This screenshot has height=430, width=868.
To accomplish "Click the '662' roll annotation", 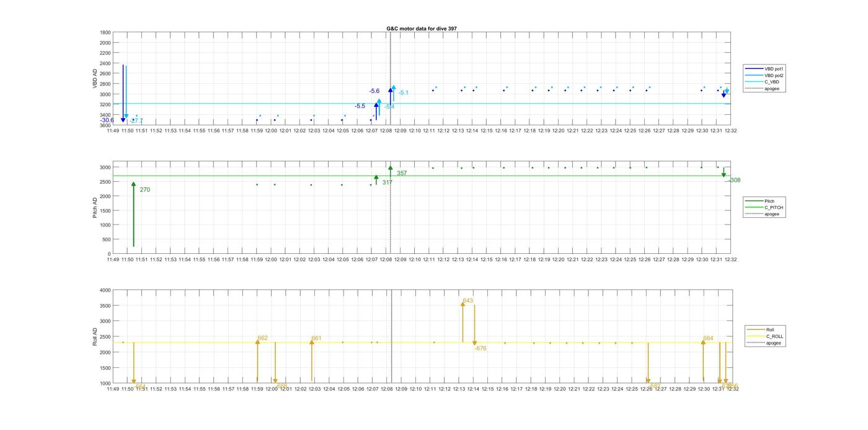I will (263, 338).
